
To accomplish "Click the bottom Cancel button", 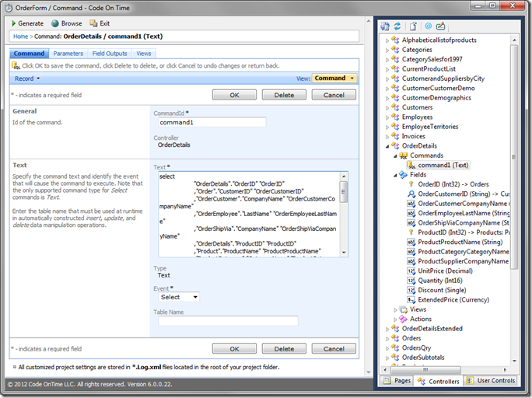I will 334,348.
